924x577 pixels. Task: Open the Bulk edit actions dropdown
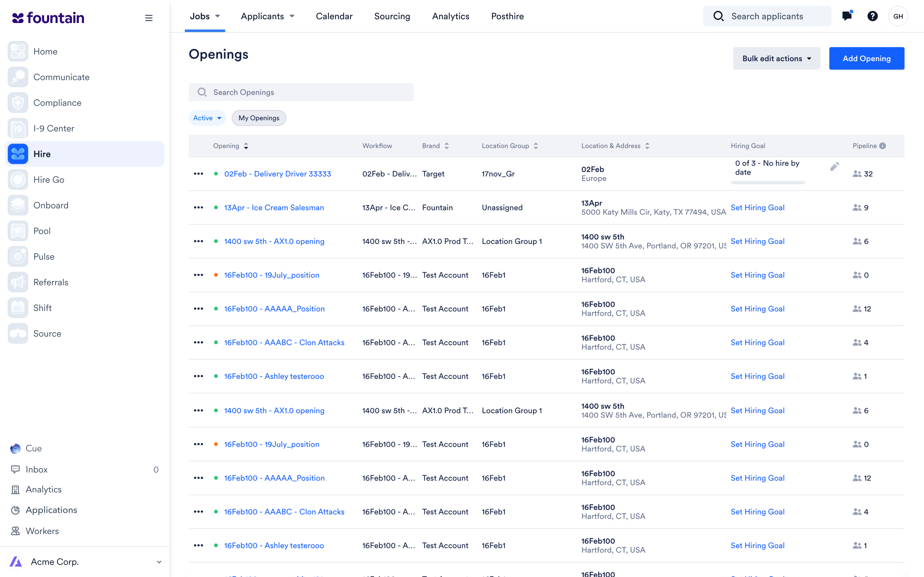coord(776,58)
